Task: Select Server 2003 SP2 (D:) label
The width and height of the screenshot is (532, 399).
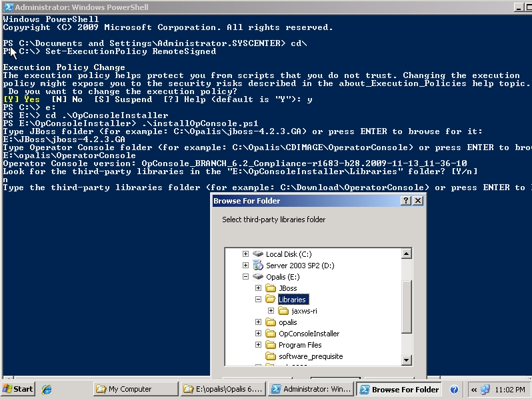Action: point(300,266)
